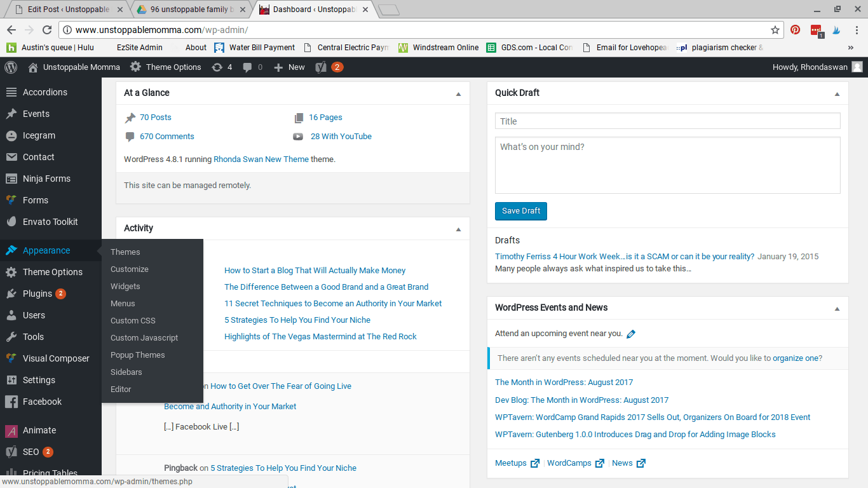Select Themes in the Appearance submenu
Screen dimensions: 868x488
(x=125, y=252)
